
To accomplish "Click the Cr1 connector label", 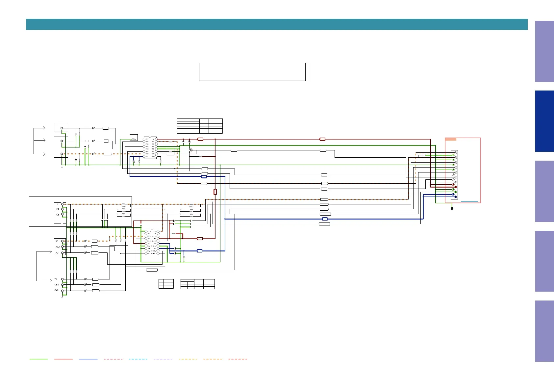I will [58, 253].
